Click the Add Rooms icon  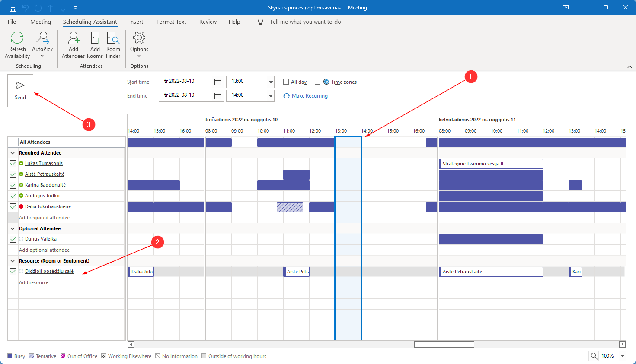tap(95, 38)
